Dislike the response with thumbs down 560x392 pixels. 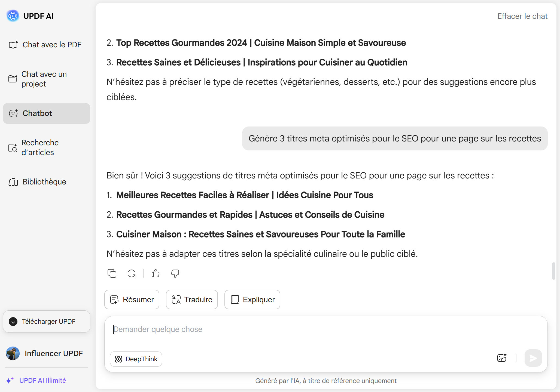(175, 273)
